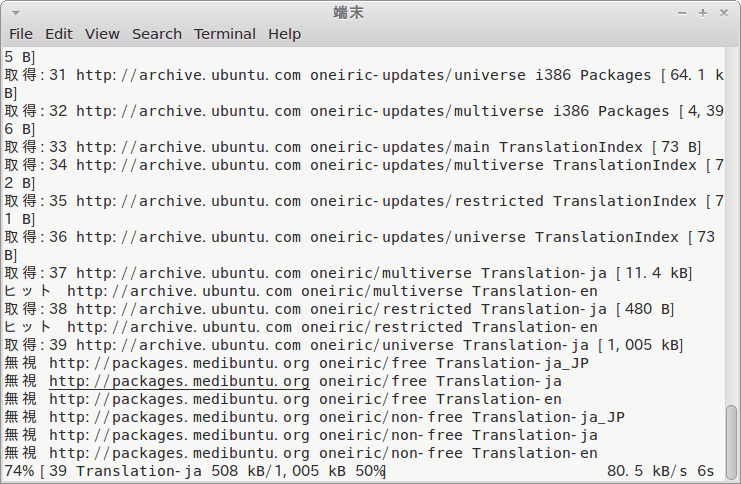Image resolution: width=741 pixels, height=484 pixels.
Task: Open the Terminal menu
Action: [x=224, y=34]
